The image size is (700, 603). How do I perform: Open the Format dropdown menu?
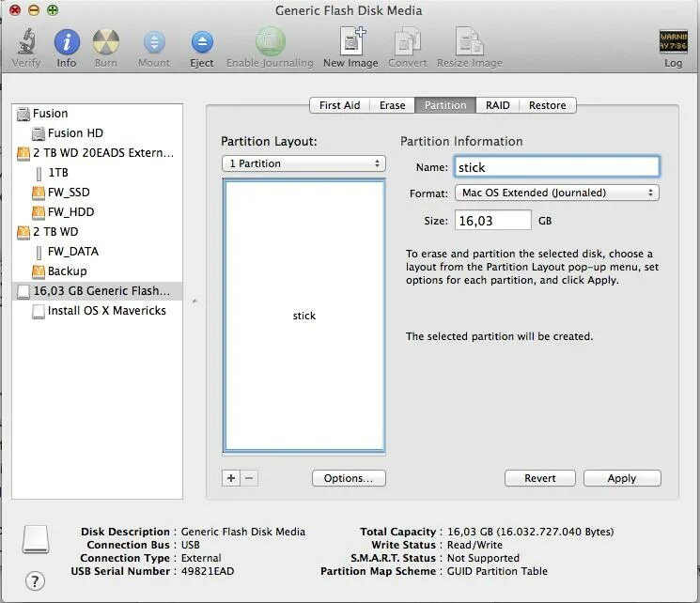[556, 193]
